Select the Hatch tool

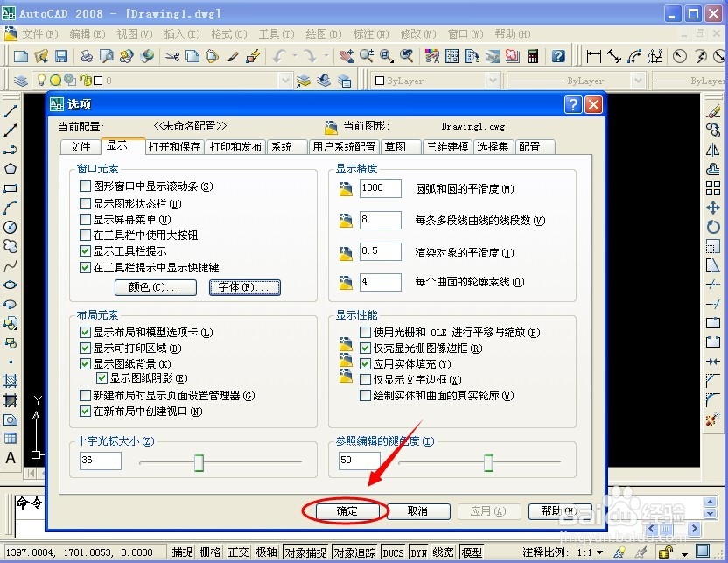(x=10, y=381)
